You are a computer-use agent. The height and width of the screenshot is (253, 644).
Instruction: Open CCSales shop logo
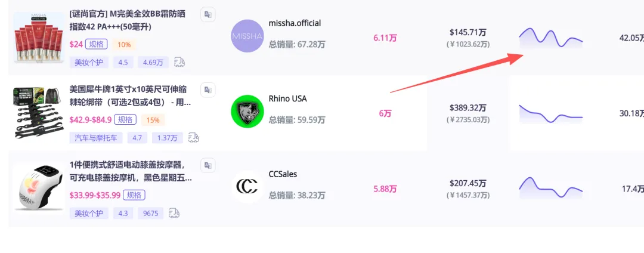pyautogui.click(x=247, y=187)
